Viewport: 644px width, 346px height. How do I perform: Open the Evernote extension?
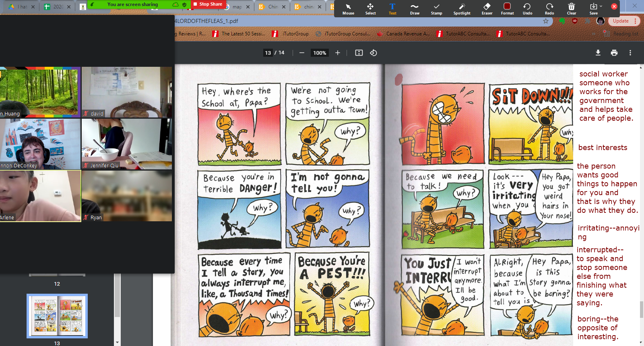click(x=562, y=21)
